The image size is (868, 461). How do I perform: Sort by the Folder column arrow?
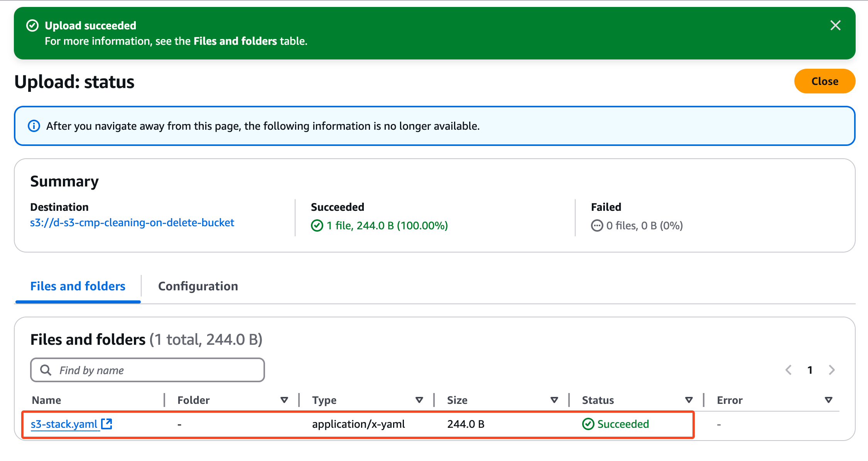pos(284,400)
